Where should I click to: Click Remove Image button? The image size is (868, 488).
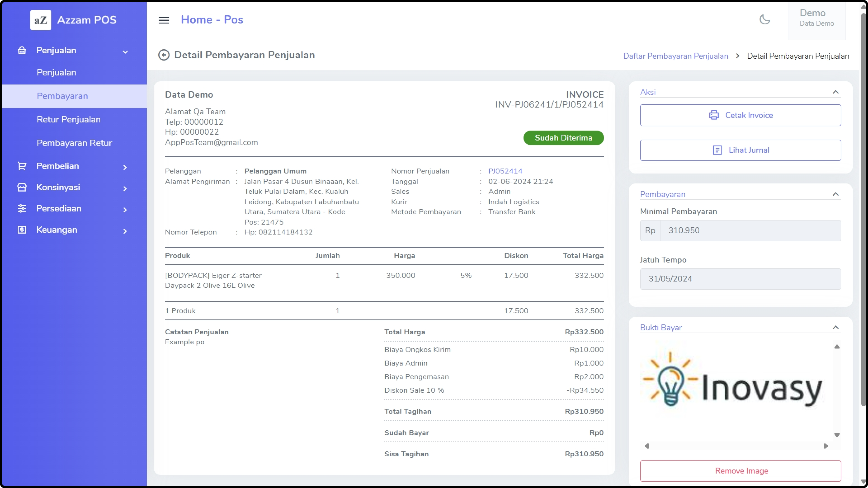pyautogui.click(x=740, y=470)
